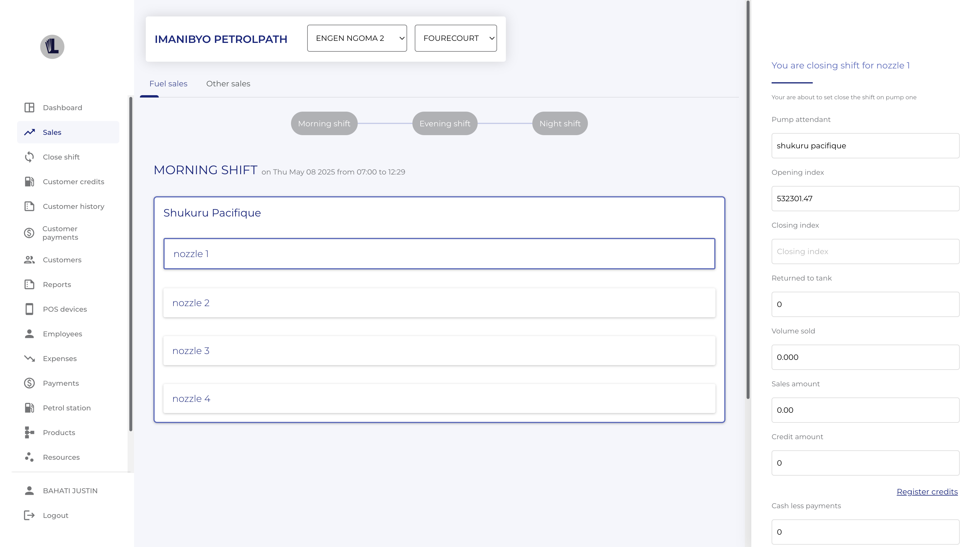
Task: Click the main content vertical scrollbar
Action: pos(748,199)
